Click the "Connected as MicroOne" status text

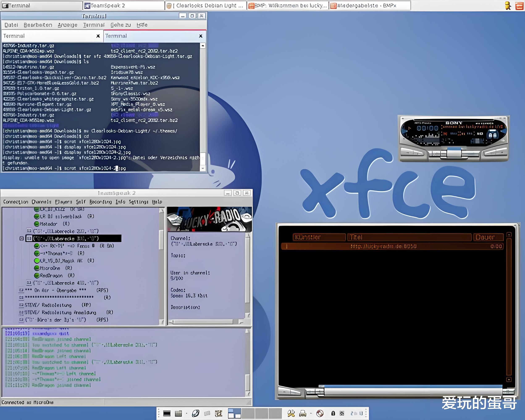click(28, 402)
